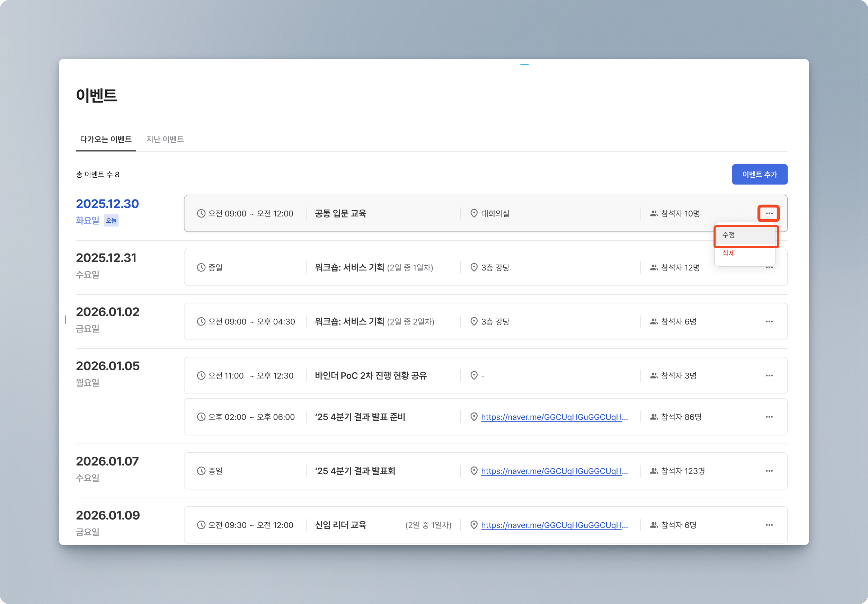868x604 pixels.
Task: Open naver.me link for 결과 발표 준비
Action: click(x=554, y=417)
